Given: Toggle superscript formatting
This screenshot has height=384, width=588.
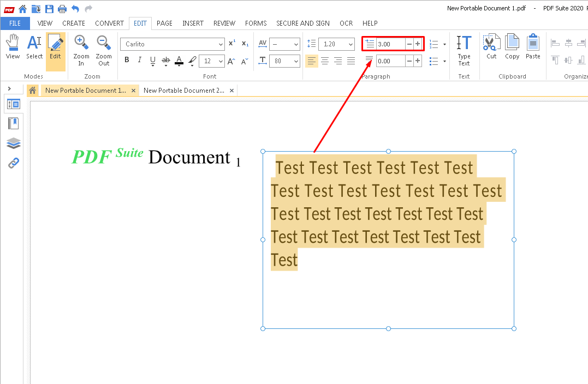Looking at the screenshot, I should (x=232, y=43).
